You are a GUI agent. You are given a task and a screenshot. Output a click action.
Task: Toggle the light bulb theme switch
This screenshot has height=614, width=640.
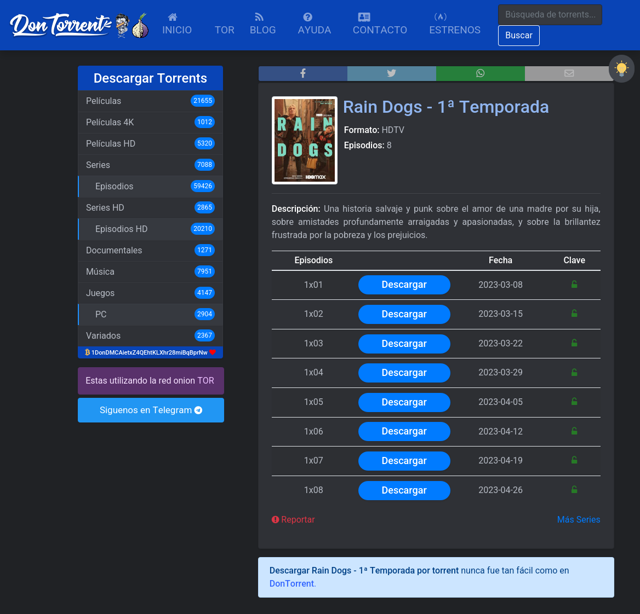point(621,69)
